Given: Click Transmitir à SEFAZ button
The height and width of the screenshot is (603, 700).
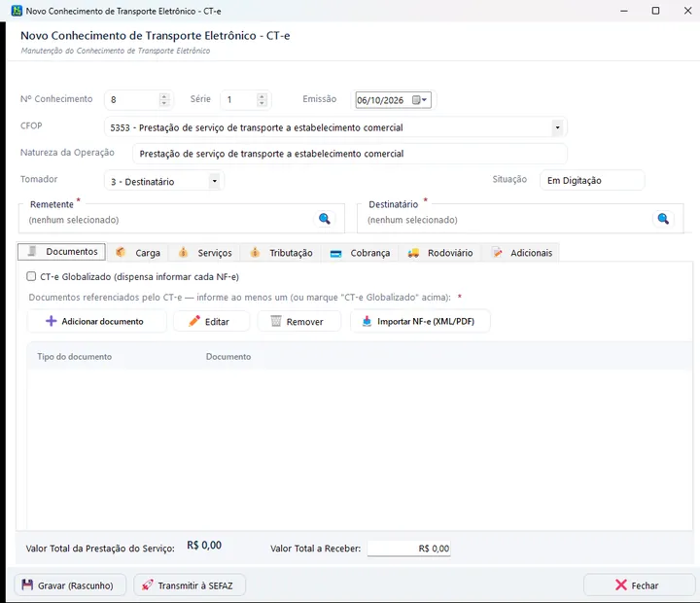Looking at the screenshot, I should pyautogui.click(x=190, y=585).
